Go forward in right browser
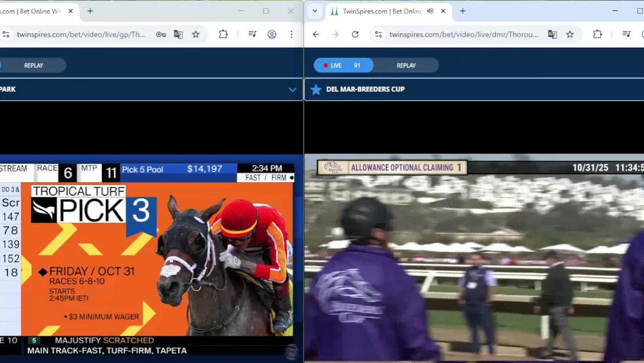644x363 pixels. 336,34
